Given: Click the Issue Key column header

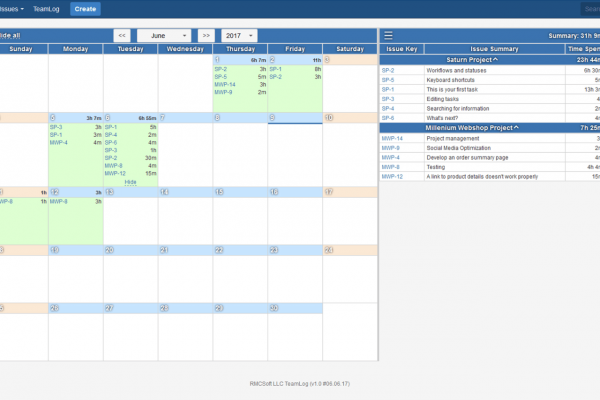Looking at the screenshot, I should [x=401, y=49].
